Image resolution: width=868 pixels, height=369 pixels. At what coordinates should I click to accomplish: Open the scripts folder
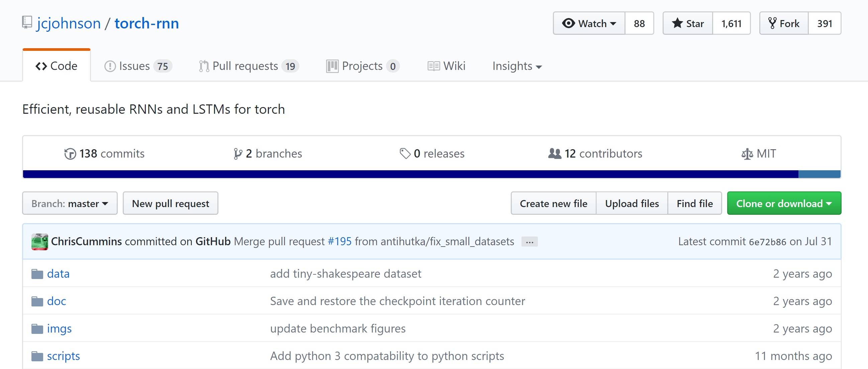point(63,356)
